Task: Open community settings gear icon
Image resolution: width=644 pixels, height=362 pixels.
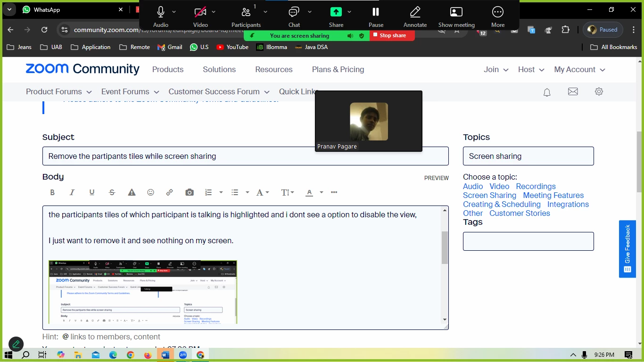Action: coord(599,91)
